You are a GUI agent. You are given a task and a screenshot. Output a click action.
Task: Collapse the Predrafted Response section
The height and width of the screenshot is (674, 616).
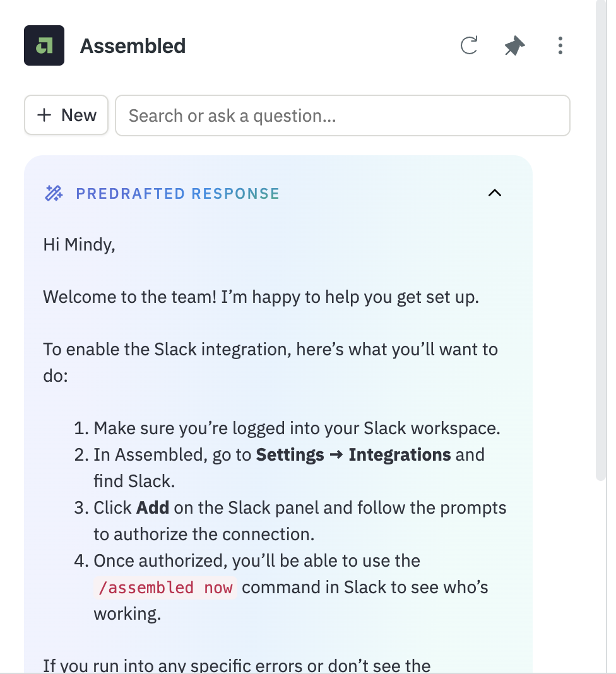(x=495, y=193)
